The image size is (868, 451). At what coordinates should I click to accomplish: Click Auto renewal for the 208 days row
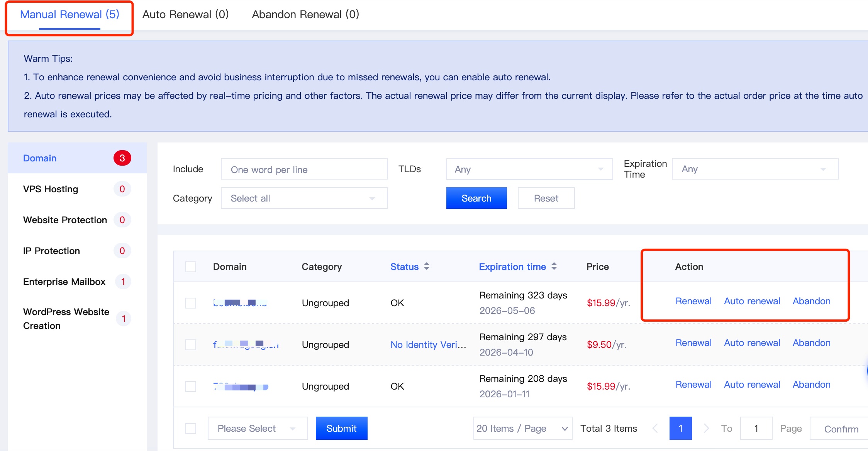pos(752,385)
